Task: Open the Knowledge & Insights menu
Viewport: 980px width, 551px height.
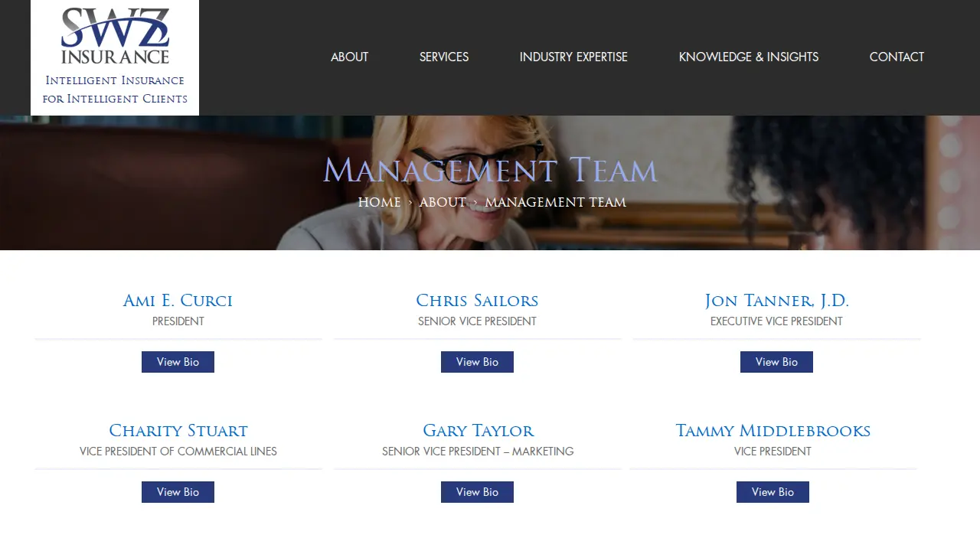Action: [749, 57]
